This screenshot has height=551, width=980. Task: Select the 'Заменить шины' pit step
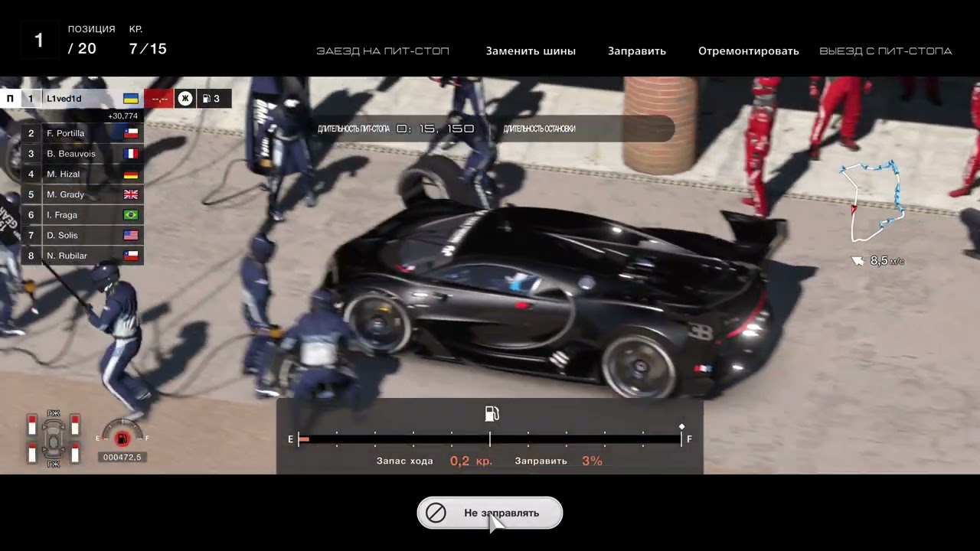531,51
